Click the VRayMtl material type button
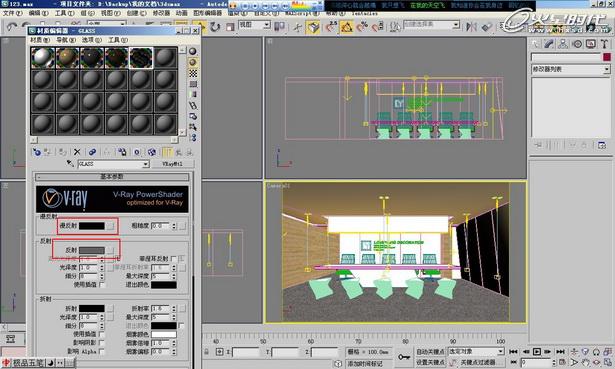 (x=173, y=164)
